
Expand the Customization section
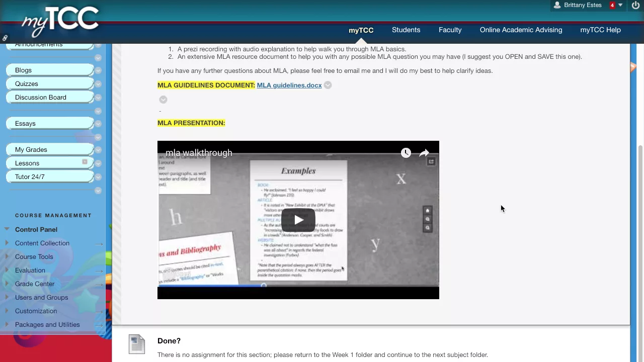7,311
